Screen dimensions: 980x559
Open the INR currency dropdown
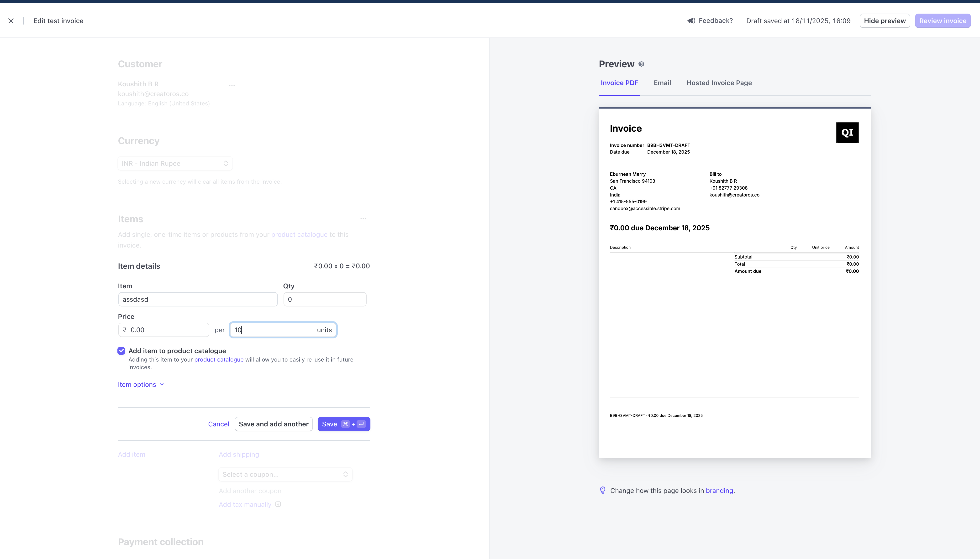click(175, 163)
